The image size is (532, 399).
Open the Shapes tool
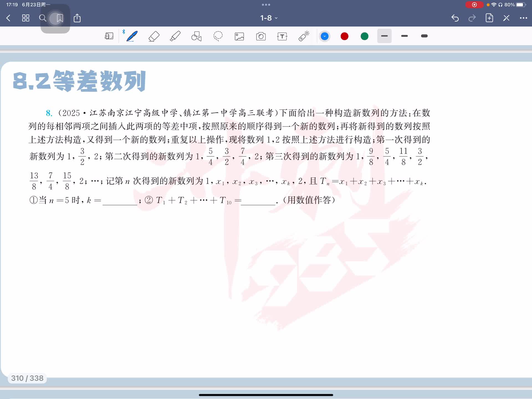point(196,36)
